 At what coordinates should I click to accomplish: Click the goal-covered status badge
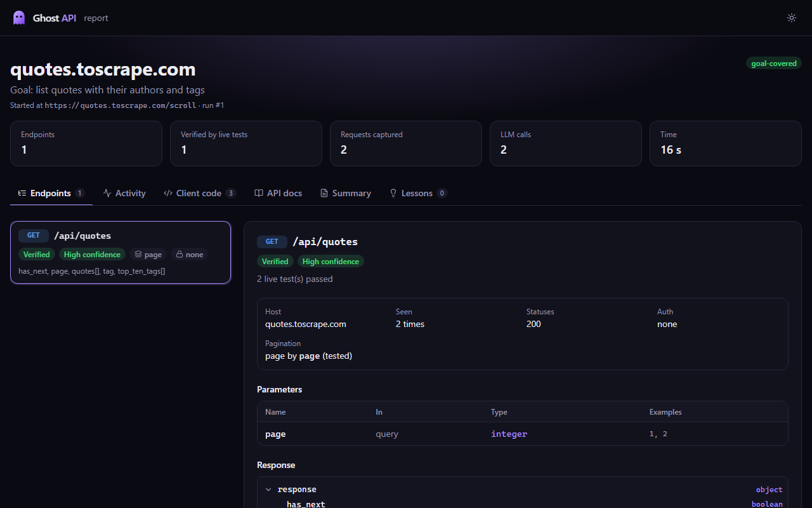click(x=774, y=63)
